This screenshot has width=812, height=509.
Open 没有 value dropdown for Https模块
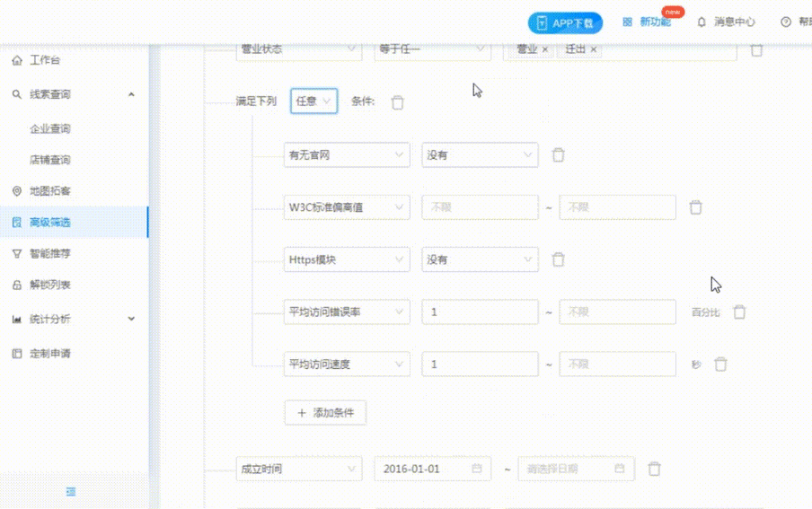coord(480,259)
